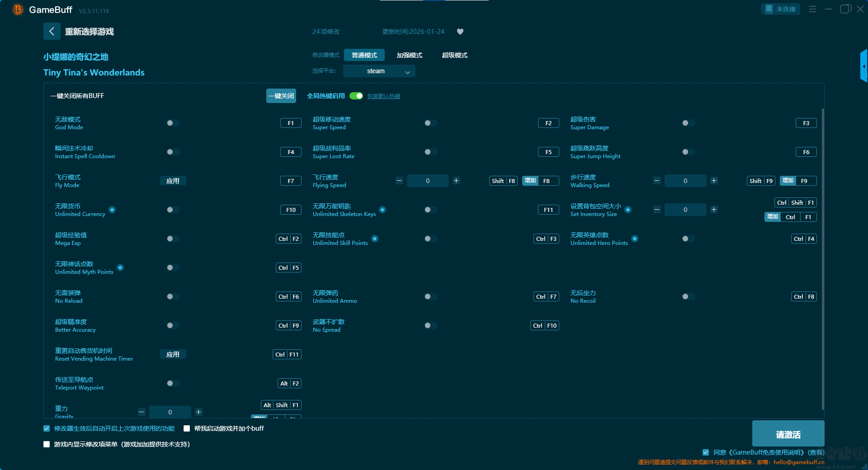Screen dimensions: 868x470
Task: Uncheck the GameBuff disclaimer agreement checkbox
Action: (706, 452)
